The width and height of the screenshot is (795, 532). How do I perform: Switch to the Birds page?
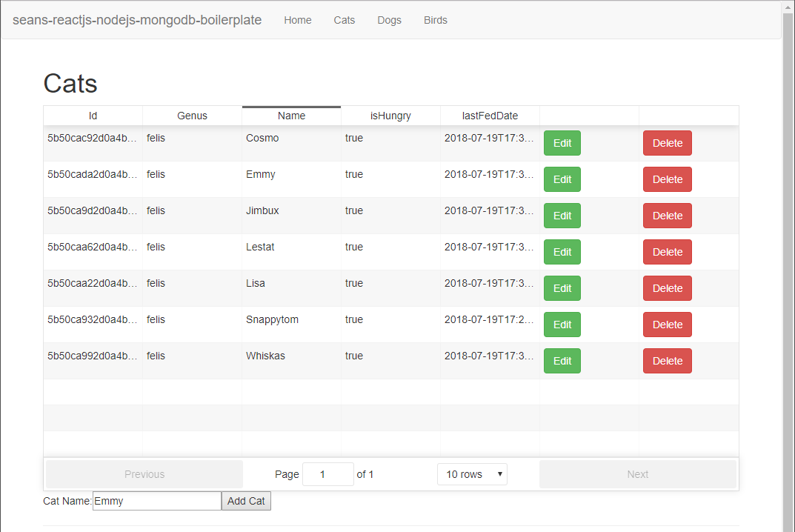436,20
